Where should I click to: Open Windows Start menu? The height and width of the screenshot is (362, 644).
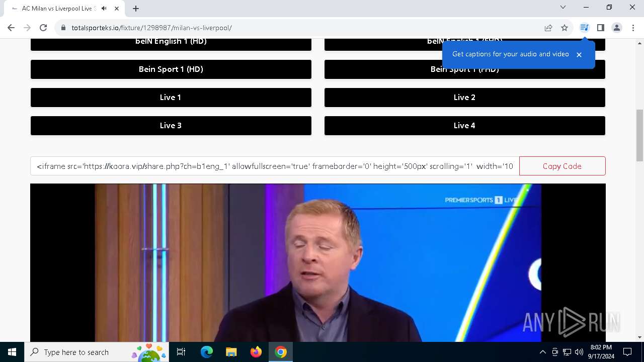[12, 352]
